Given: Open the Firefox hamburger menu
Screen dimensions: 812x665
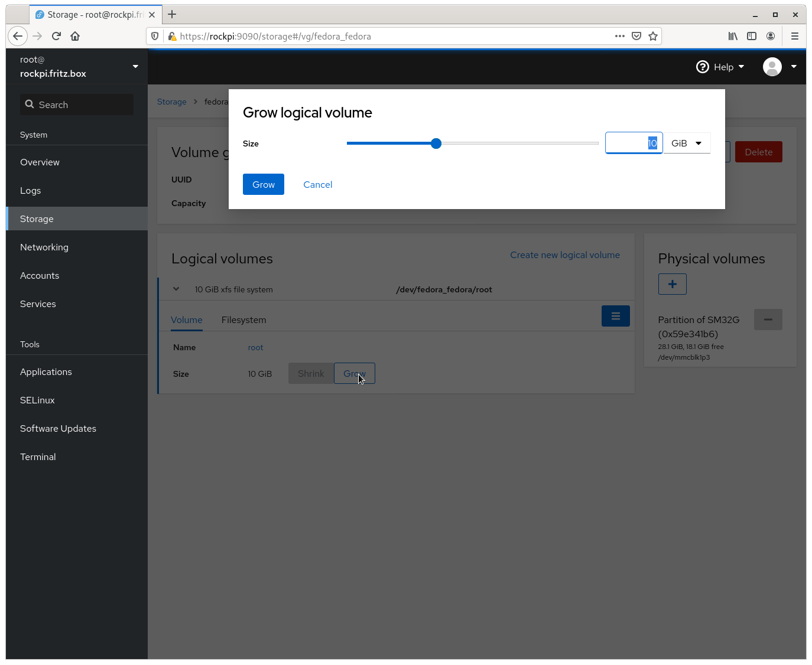Looking at the screenshot, I should coord(795,36).
